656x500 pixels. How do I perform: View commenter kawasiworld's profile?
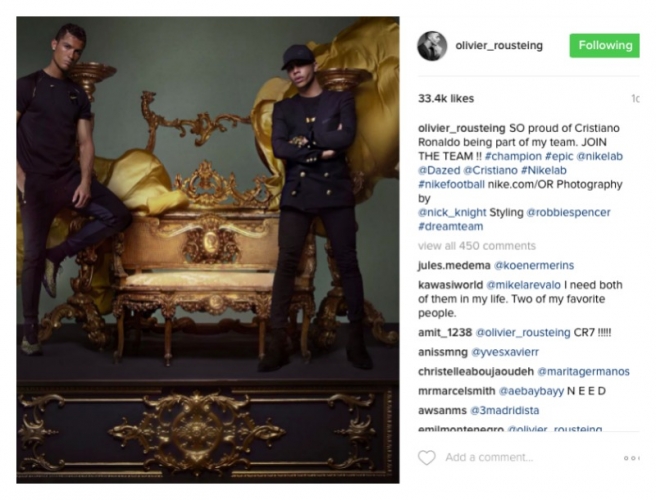point(450,285)
